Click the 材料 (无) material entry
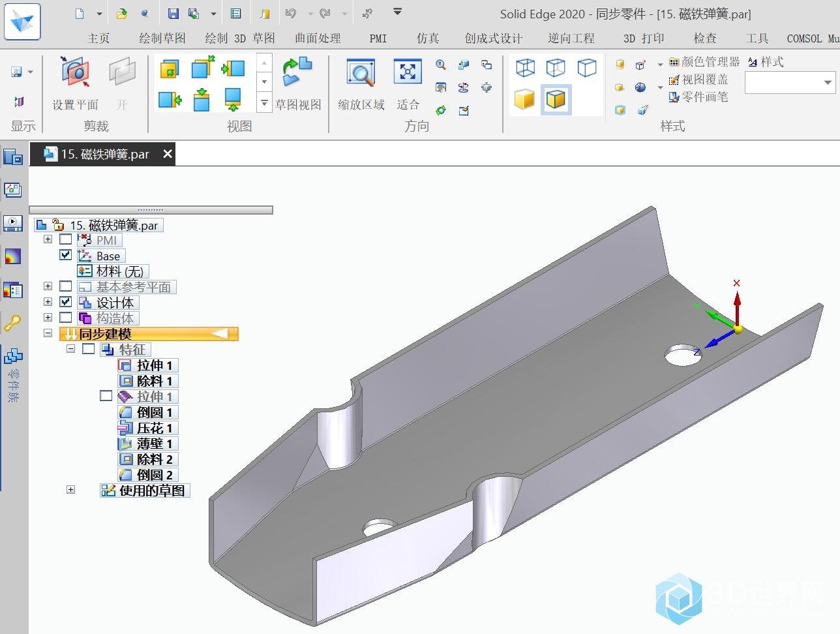The image size is (840, 634). [x=119, y=271]
